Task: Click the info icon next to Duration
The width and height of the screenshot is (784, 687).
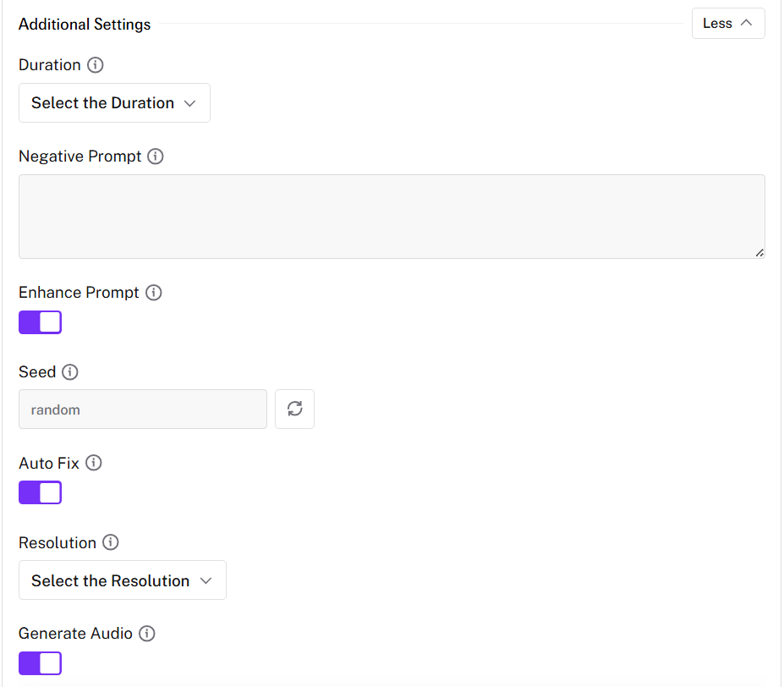Action: tap(96, 65)
